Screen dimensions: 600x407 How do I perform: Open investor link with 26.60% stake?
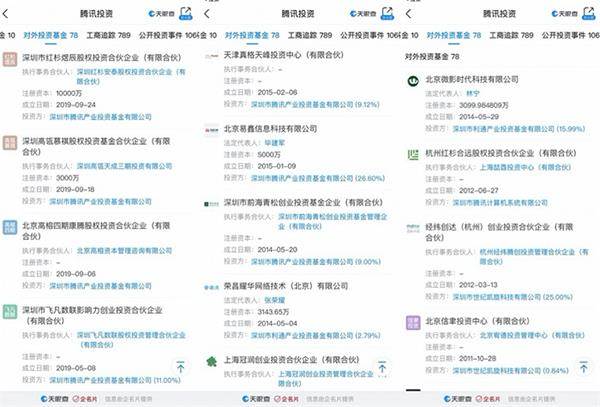click(318, 178)
